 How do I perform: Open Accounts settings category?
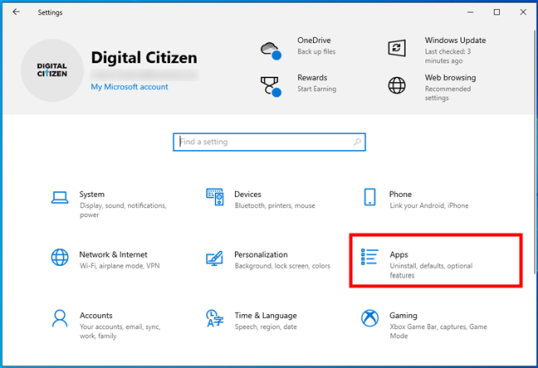[120, 325]
